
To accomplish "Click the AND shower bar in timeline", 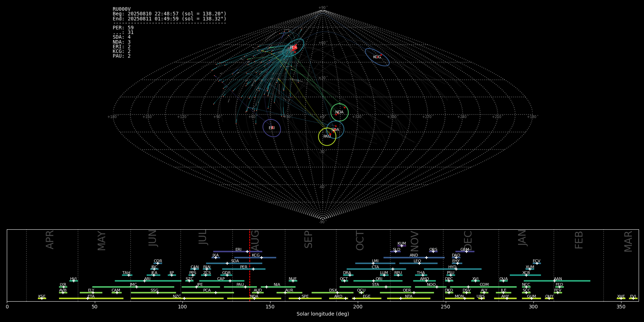I will pos(414,258).
